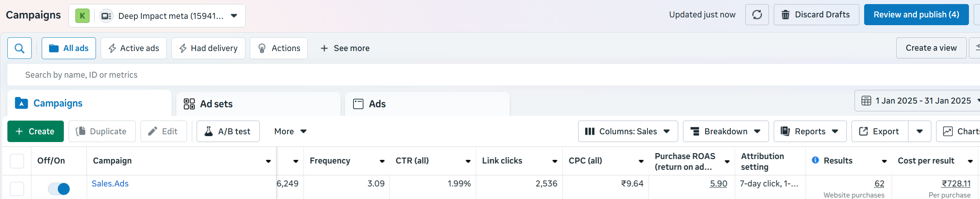Click the search magnifier icon
The height and width of the screenshot is (199, 980).
20,48
